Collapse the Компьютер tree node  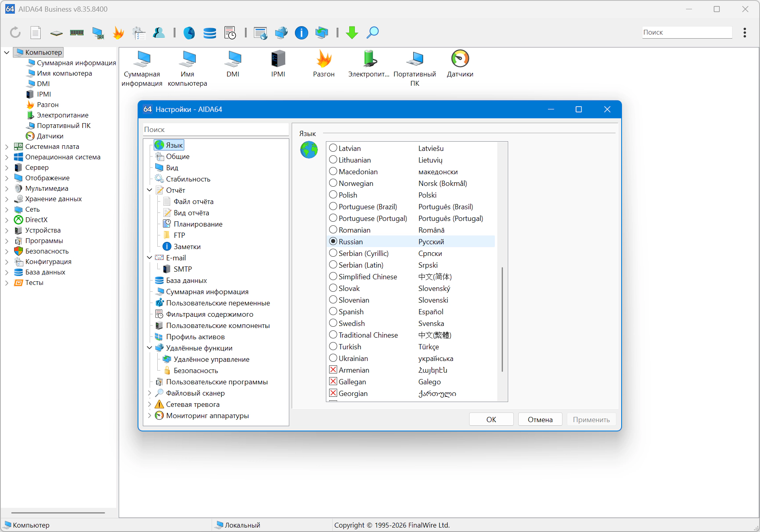click(x=7, y=52)
